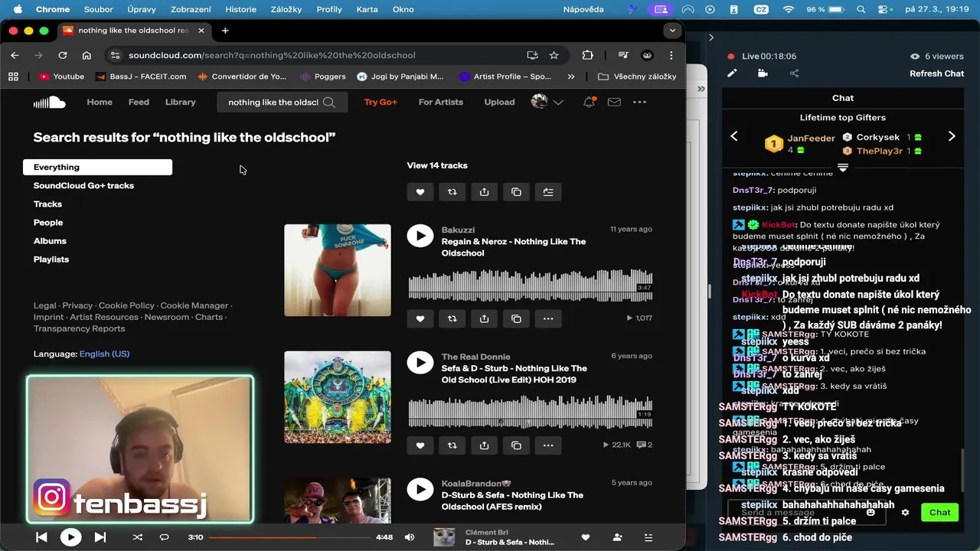980x551 pixels.
Task: Open the Youtube bookmark
Action: coord(61,77)
